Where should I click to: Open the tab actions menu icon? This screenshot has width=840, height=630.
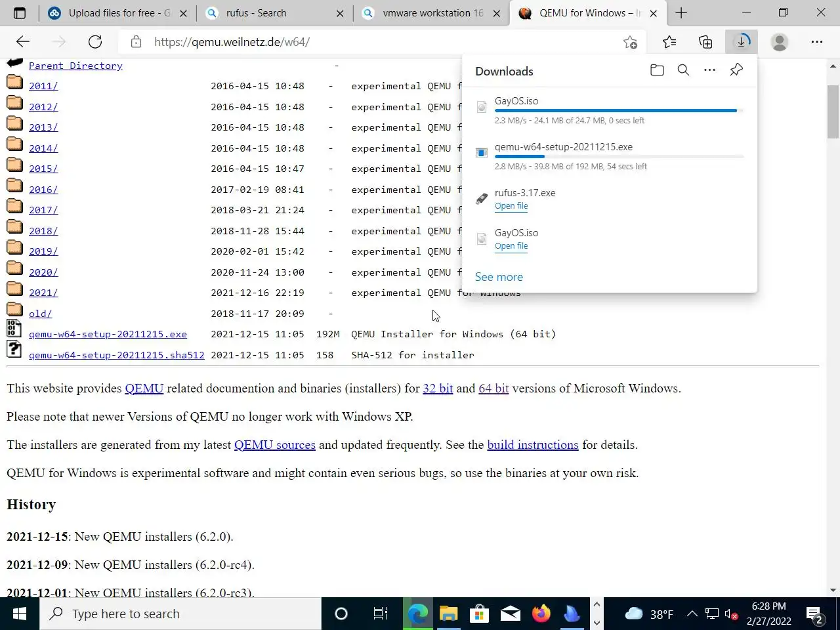[x=20, y=13]
